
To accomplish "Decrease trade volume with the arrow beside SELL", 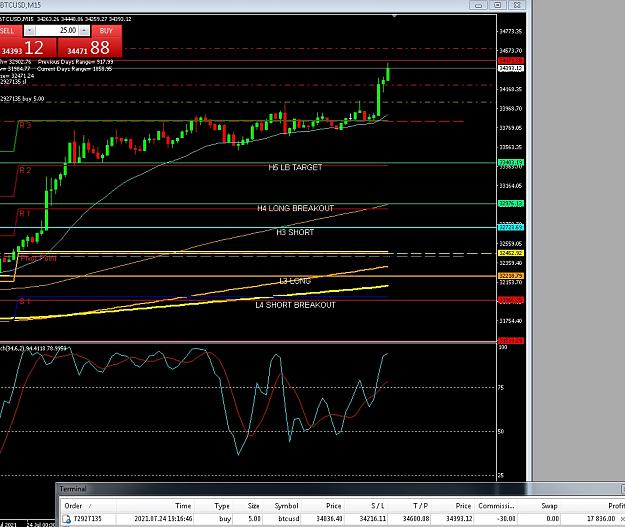I will [29, 31].
